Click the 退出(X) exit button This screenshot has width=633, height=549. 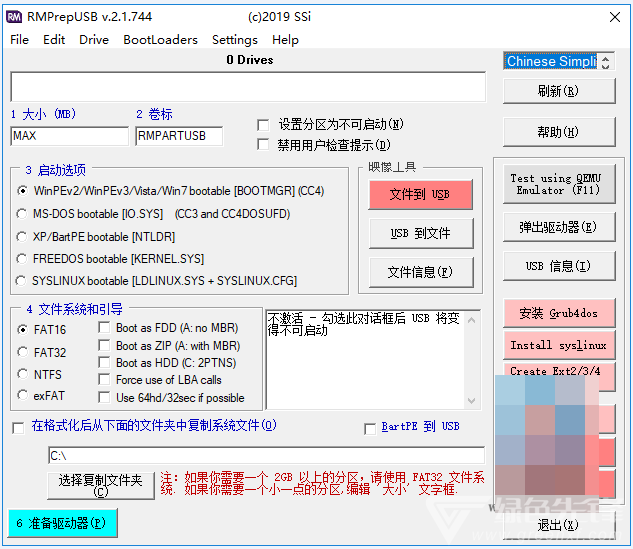pyautogui.click(x=559, y=525)
